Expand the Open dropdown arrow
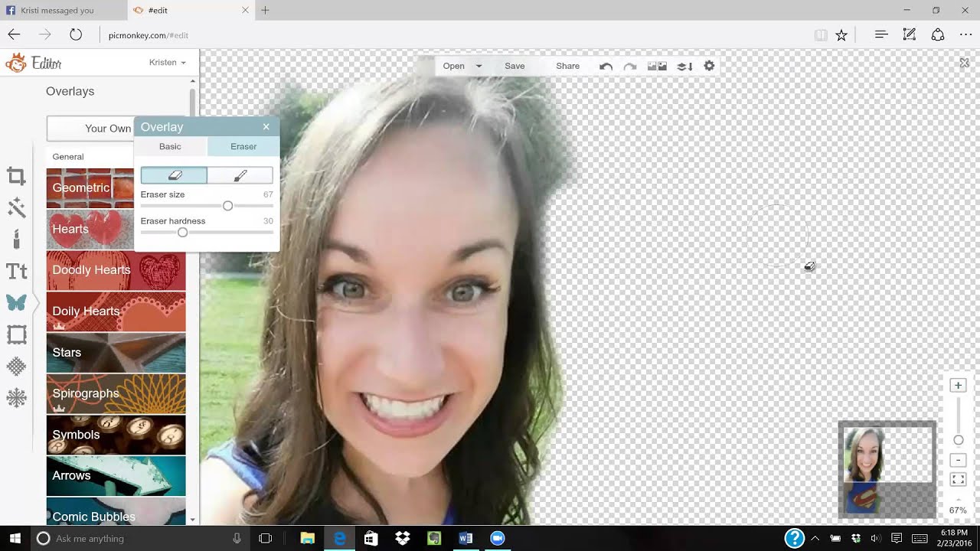Screen dimensions: 980x551 click(x=479, y=66)
